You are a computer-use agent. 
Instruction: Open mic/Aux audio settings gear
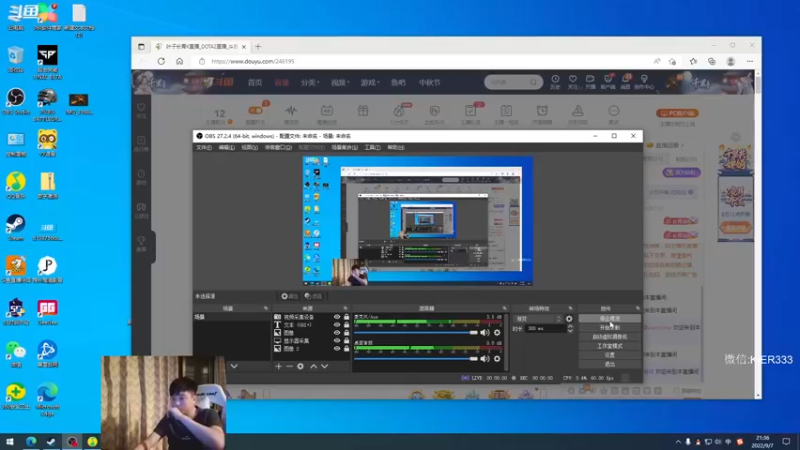[x=497, y=333]
